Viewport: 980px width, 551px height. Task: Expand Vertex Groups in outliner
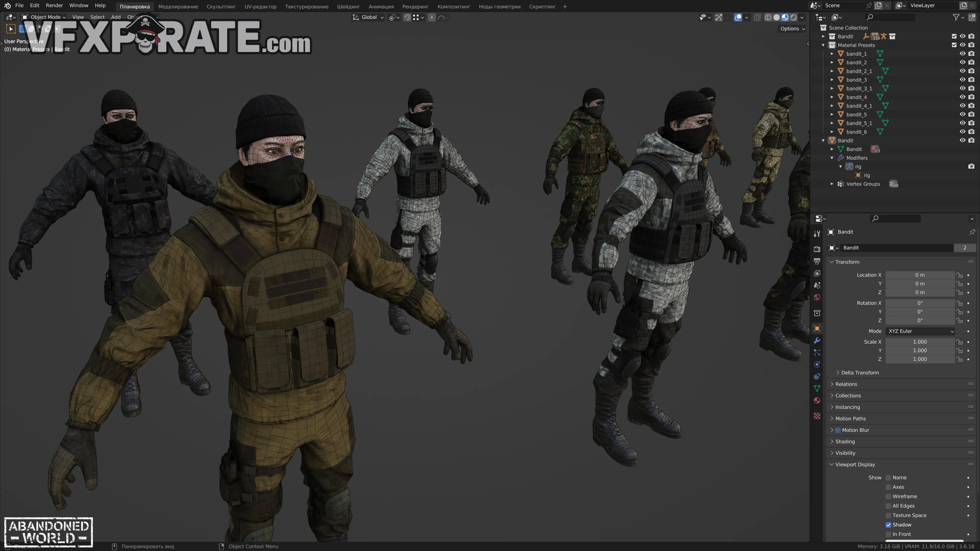click(x=832, y=184)
